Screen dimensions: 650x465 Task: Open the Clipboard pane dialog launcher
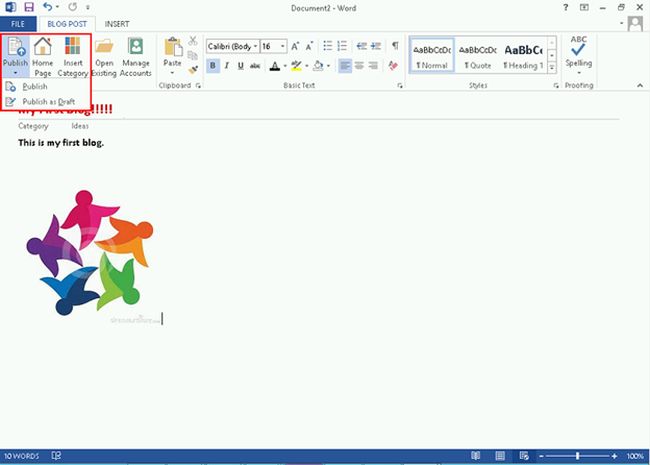[198, 85]
